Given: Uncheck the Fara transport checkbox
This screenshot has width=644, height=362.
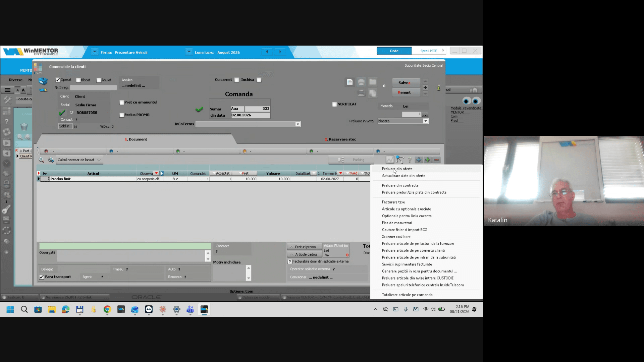Looking at the screenshot, I should [x=42, y=277].
